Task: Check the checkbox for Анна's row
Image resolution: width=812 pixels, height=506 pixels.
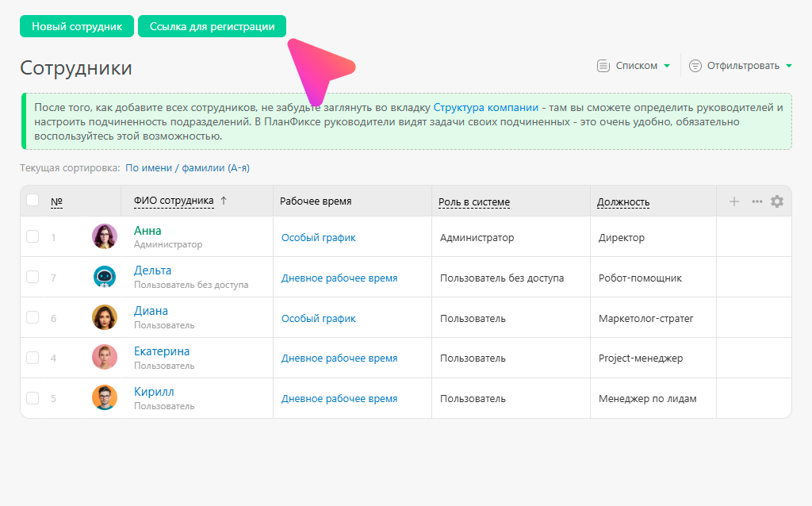Action: pyautogui.click(x=33, y=236)
